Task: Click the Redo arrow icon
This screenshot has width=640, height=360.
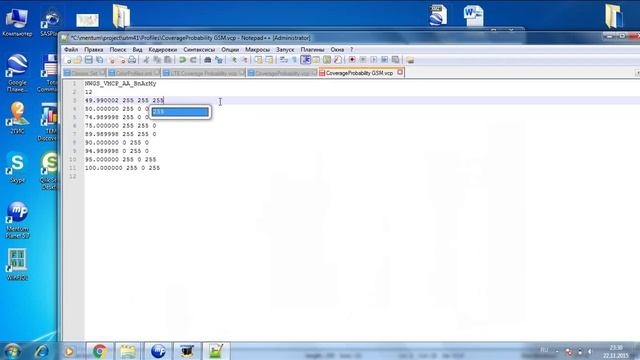Action: (x=193, y=60)
